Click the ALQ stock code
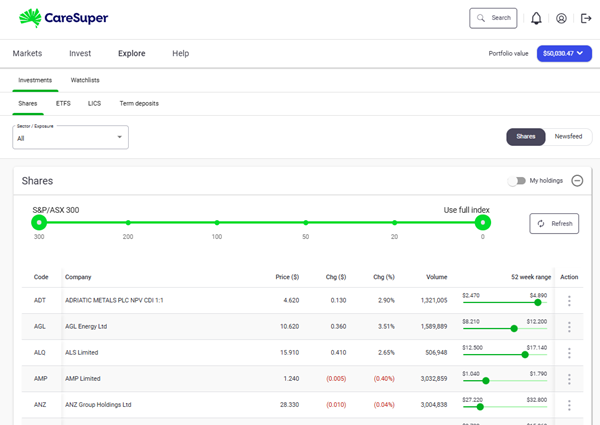This screenshot has width=600, height=425. [40, 352]
